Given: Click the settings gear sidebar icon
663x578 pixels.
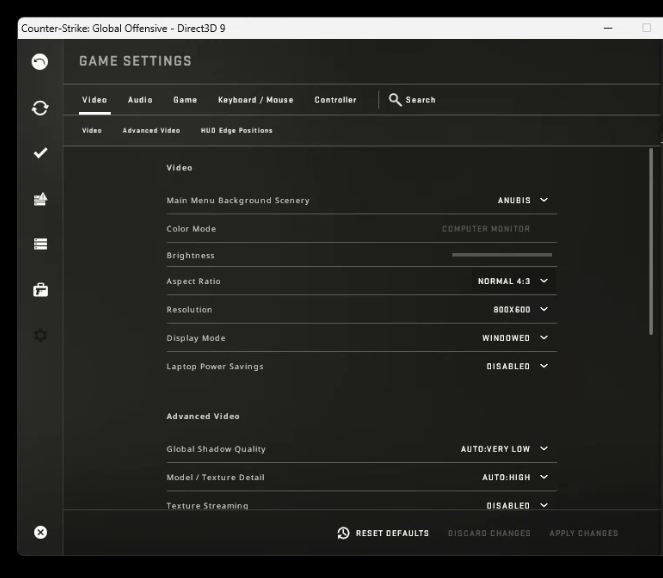Looking at the screenshot, I should [x=41, y=335].
